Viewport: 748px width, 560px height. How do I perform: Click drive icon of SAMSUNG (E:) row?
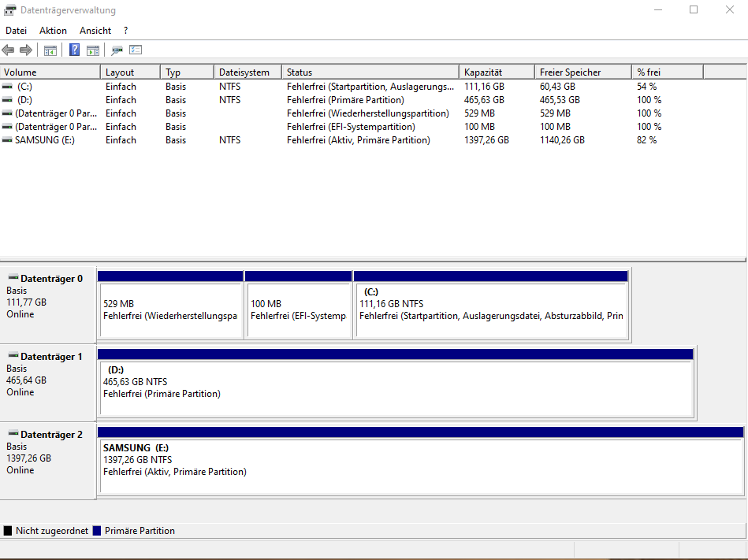(x=7, y=140)
